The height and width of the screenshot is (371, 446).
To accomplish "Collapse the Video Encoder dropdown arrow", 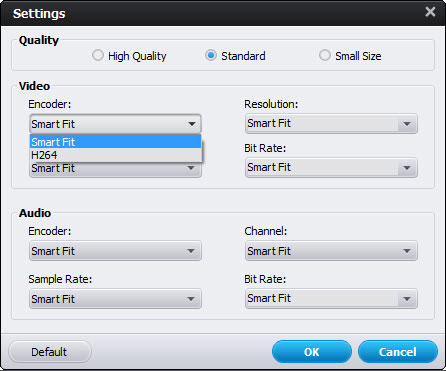I will click(x=192, y=124).
